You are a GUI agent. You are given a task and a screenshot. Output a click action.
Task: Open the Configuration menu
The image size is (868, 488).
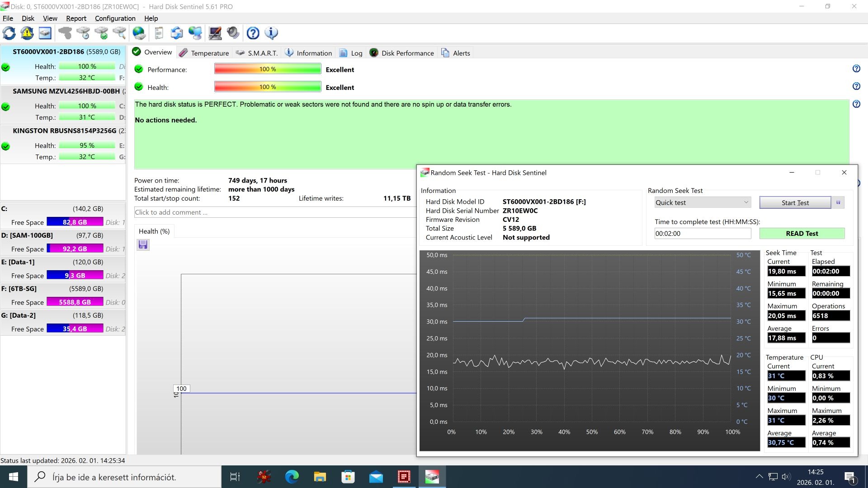[115, 19]
